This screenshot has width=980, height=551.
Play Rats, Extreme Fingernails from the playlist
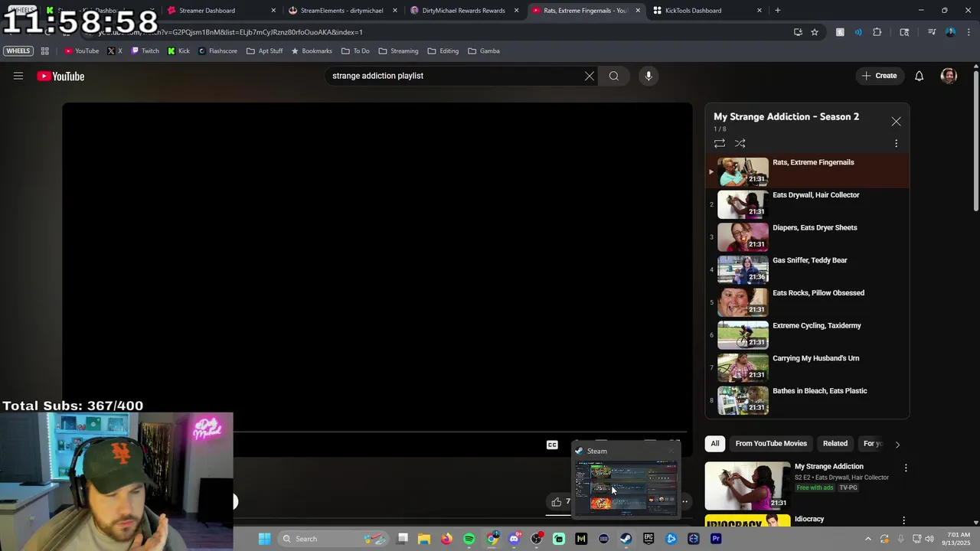[807, 172]
